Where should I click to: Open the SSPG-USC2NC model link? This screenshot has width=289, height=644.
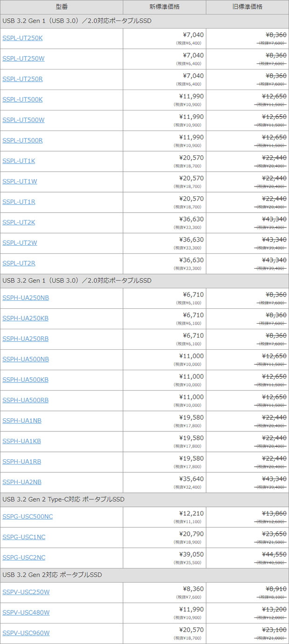pyautogui.click(x=24, y=558)
